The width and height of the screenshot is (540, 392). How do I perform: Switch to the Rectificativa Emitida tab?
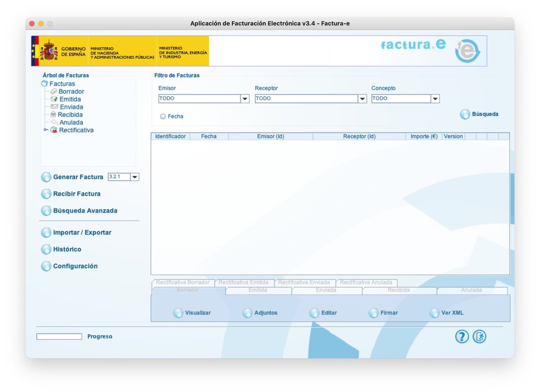[243, 282]
